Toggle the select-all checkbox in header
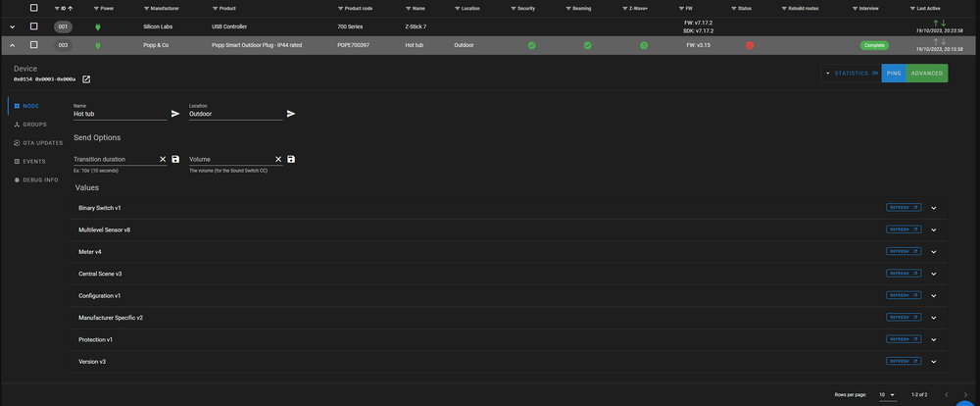This screenshot has height=406, width=980. click(33, 8)
